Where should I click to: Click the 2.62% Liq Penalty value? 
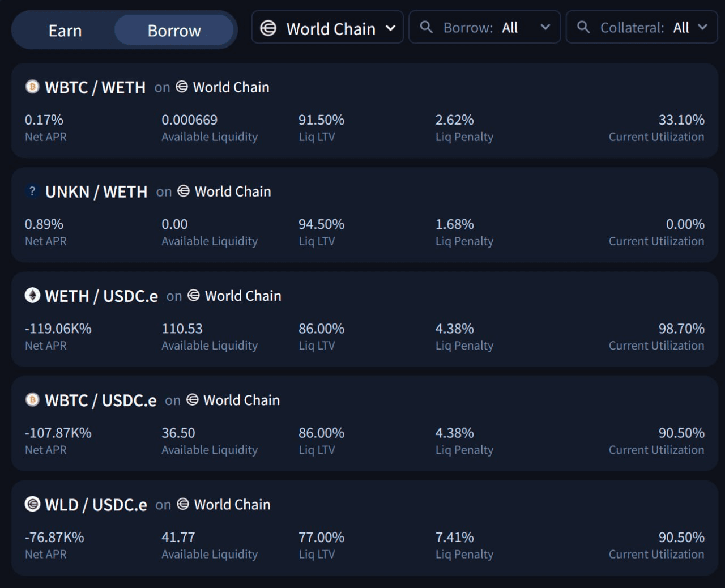(454, 120)
